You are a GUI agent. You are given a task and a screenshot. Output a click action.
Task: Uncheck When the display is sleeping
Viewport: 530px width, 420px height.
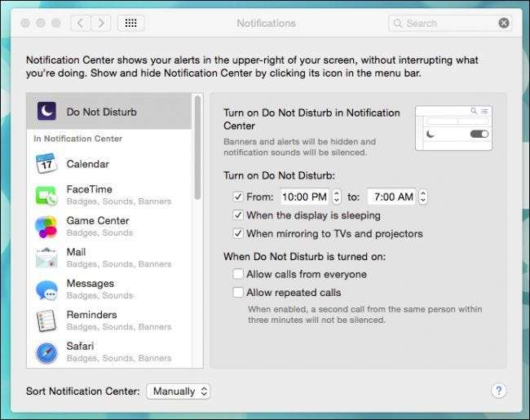point(238,215)
